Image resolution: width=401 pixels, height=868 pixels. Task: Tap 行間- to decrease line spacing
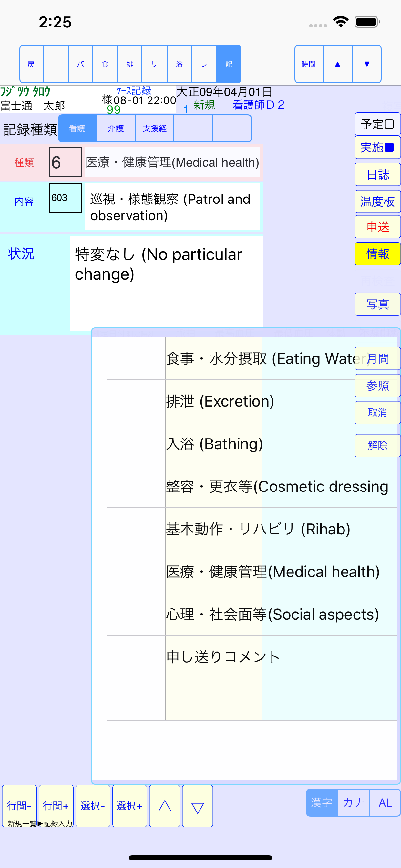click(20, 806)
